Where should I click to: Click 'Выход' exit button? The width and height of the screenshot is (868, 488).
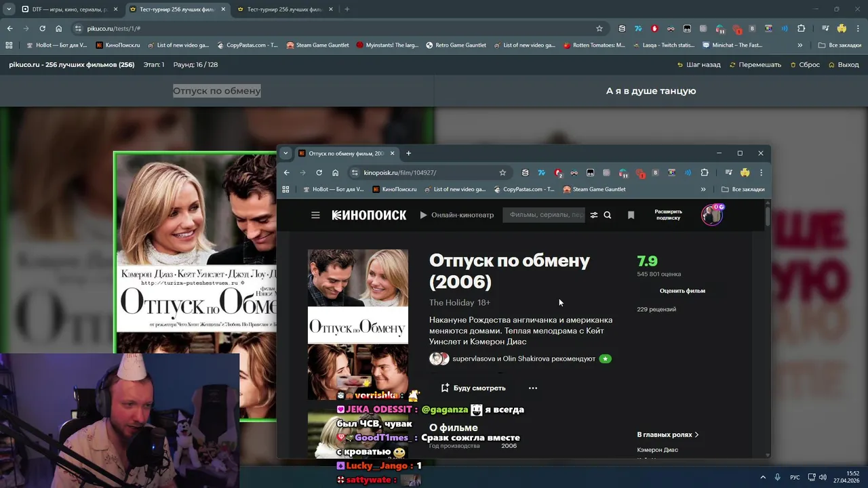click(x=844, y=65)
